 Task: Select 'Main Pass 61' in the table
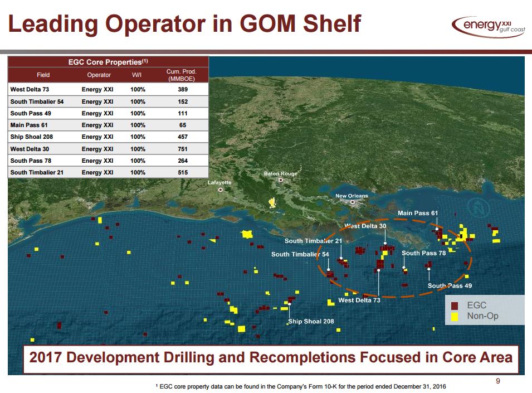(29, 125)
